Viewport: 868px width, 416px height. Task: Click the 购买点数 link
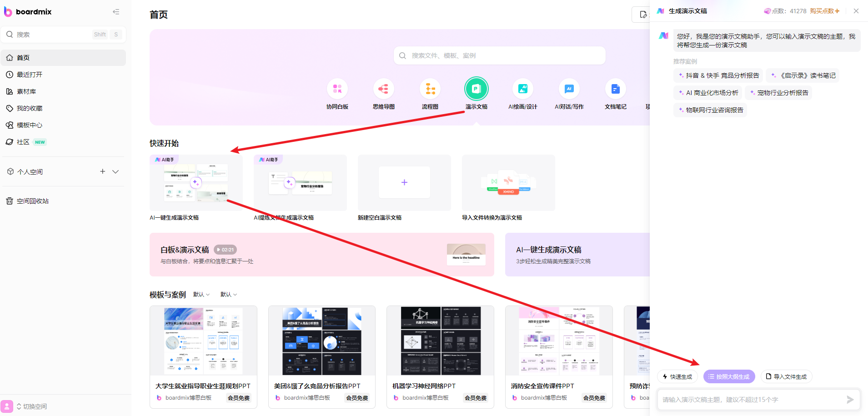tap(825, 10)
